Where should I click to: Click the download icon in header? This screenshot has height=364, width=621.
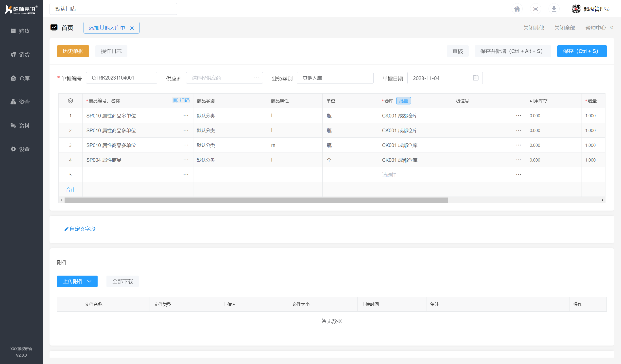tap(554, 9)
